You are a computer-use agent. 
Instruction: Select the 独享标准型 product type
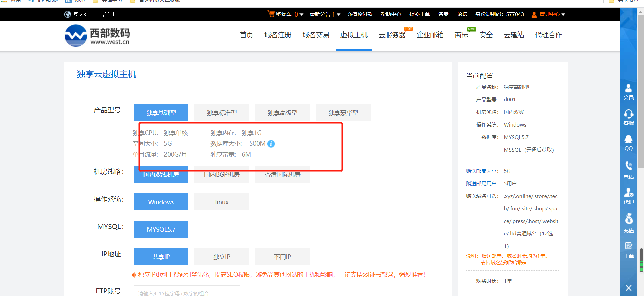pyautogui.click(x=222, y=113)
